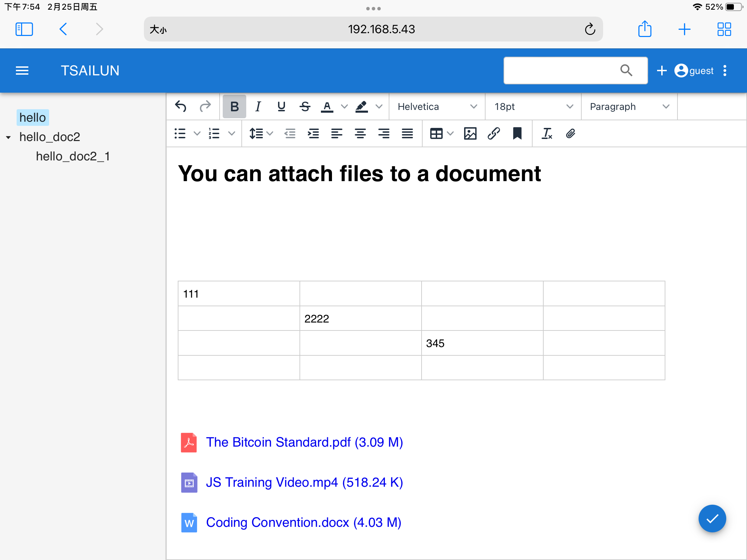
Task: Align text to the right
Action: pyautogui.click(x=384, y=133)
